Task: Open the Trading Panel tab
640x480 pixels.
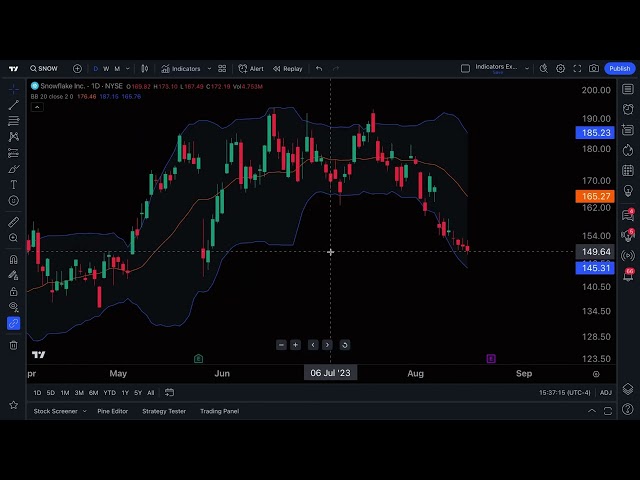Action: [220, 411]
